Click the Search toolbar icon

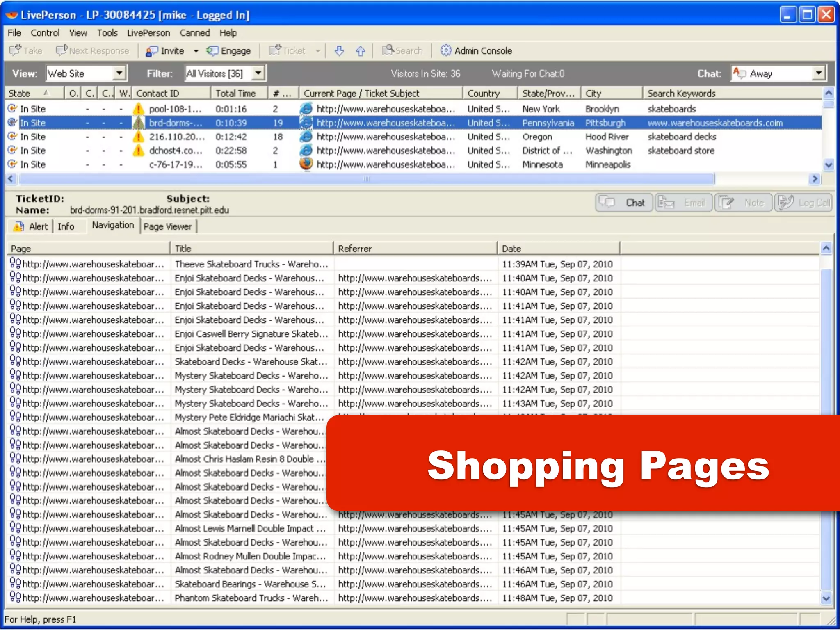pos(388,50)
